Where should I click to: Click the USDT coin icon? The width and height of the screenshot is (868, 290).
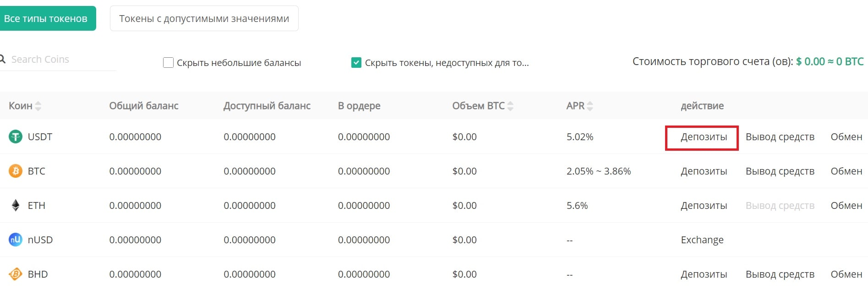(15, 136)
